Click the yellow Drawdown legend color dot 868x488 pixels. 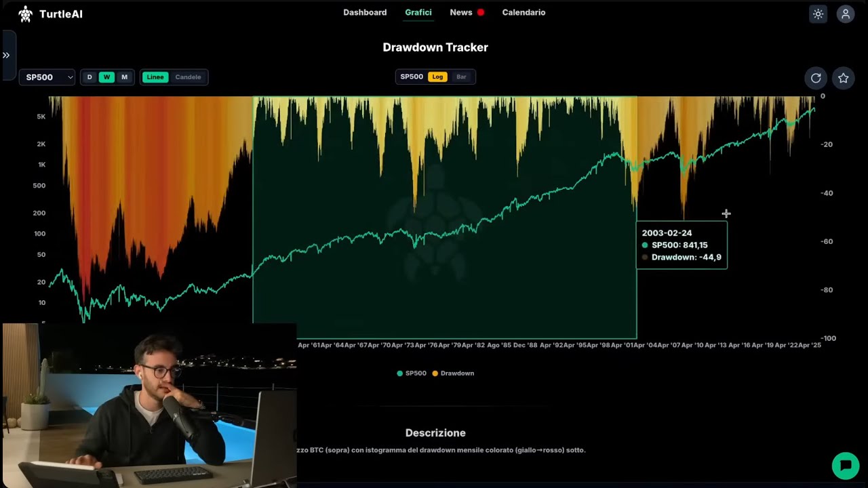(435, 373)
